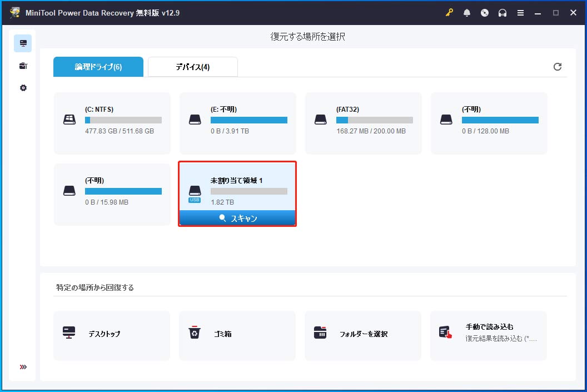Switch to the 論理ドライブ(6) tab

(98, 67)
